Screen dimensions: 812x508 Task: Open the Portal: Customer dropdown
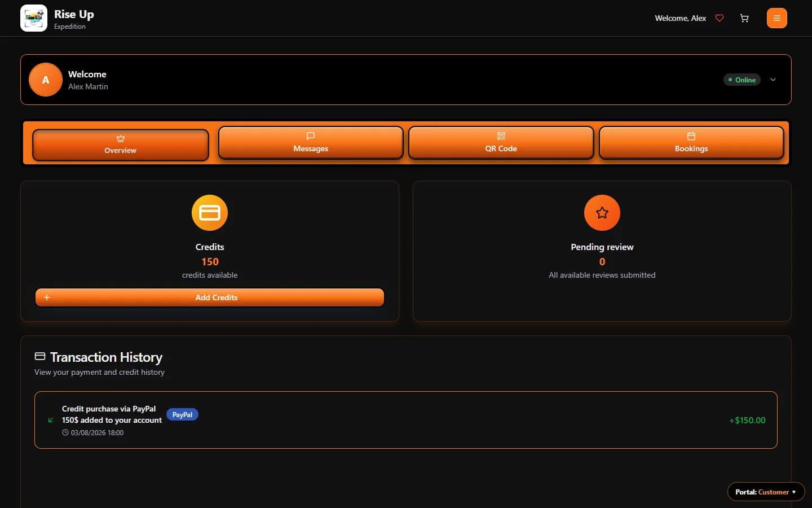pyautogui.click(x=766, y=492)
